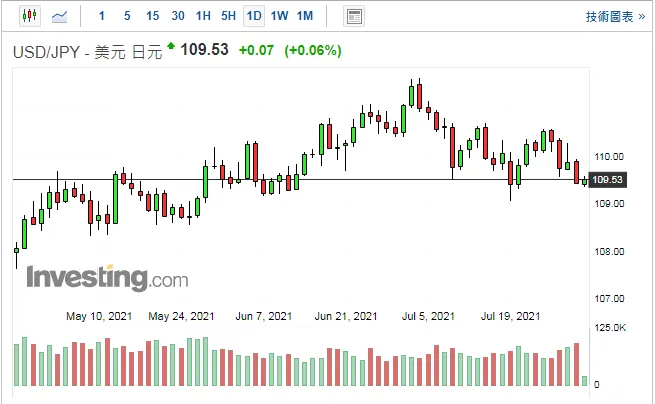Click the May 24, 2021 date label
The image size is (655, 404).
(181, 316)
